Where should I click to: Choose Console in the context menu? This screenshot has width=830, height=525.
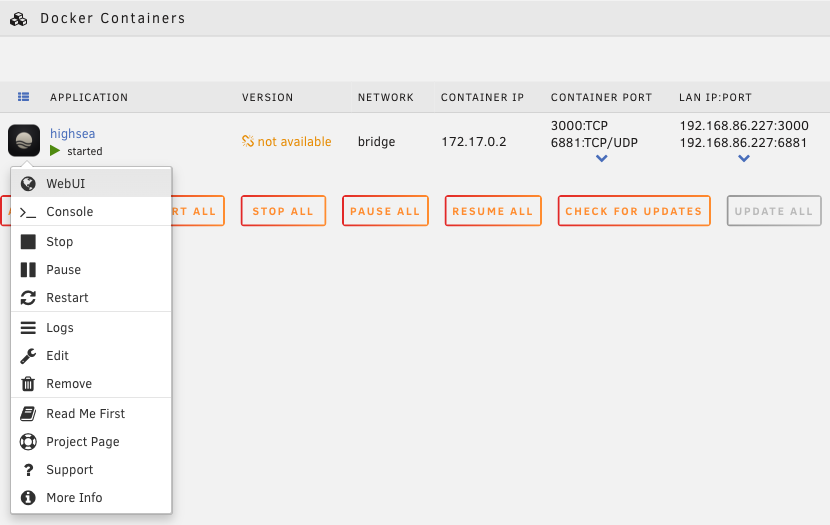click(x=91, y=212)
